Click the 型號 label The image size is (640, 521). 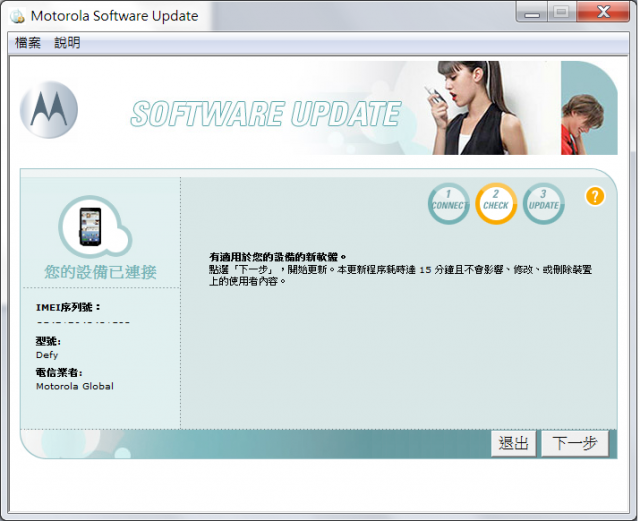point(48,341)
